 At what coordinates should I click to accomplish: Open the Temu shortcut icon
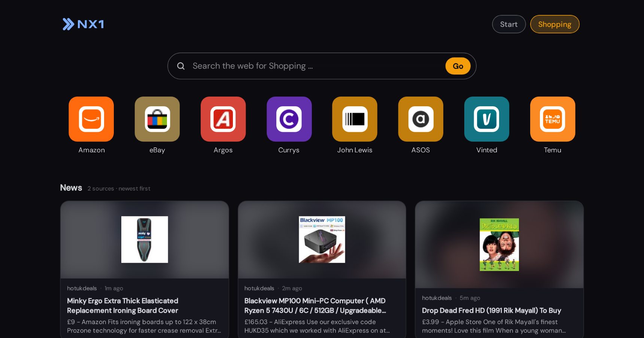553,119
